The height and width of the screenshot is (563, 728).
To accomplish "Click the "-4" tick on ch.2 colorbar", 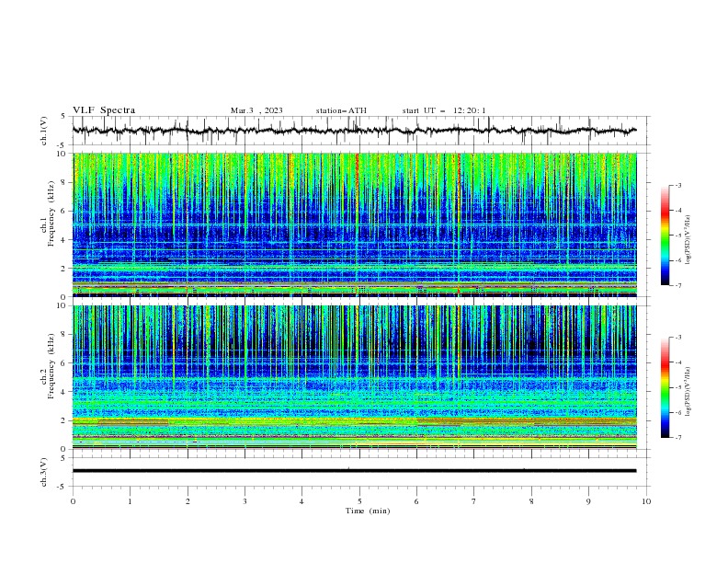I will (677, 362).
